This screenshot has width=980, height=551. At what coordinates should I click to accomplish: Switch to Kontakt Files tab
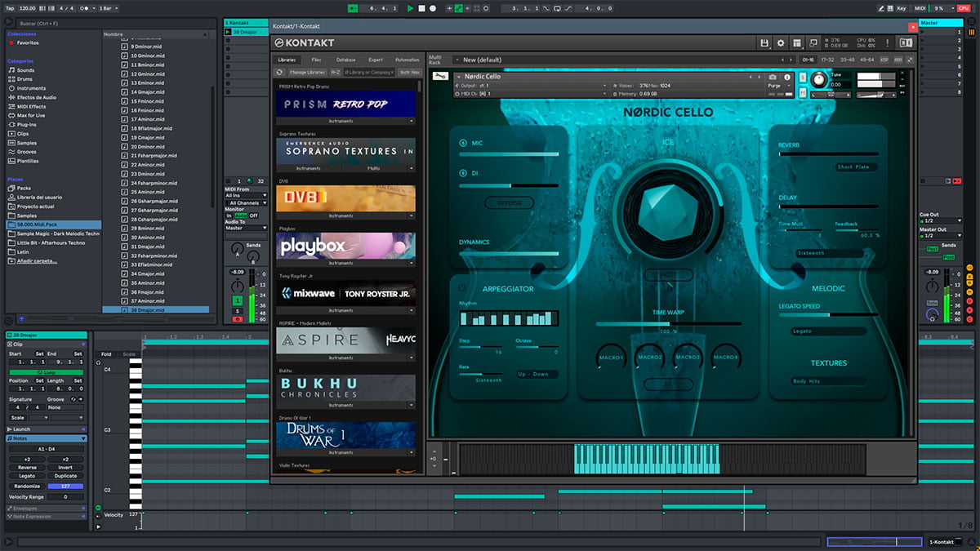tap(316, 60)
